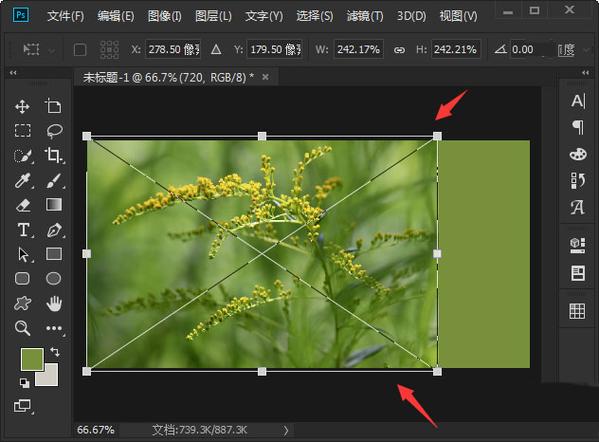Select the Zoom magnifier tool
Image resolution: width=599 pixels, height=442 pixels.
click(23, 328)
